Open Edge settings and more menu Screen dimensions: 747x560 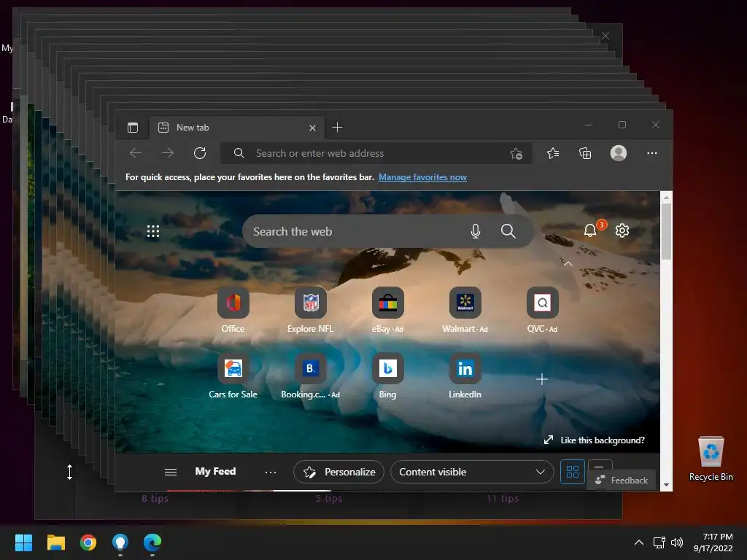click(x=652, y=153)
